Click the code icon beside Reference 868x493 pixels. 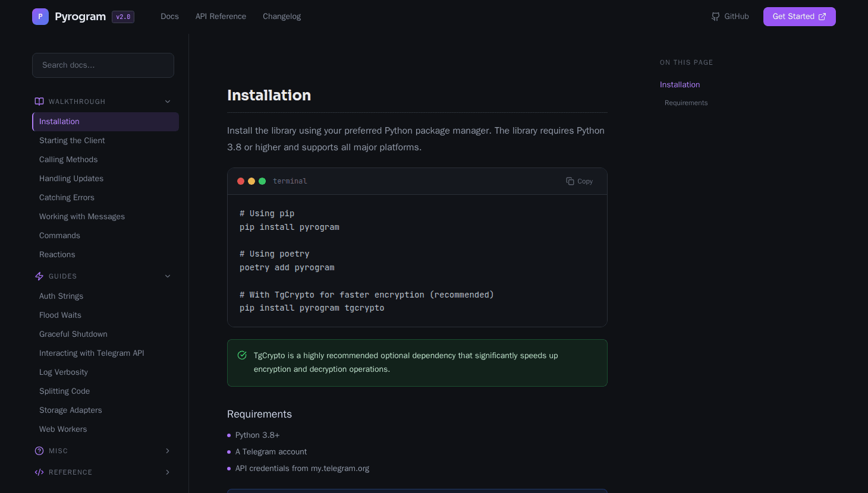point(39,472)
